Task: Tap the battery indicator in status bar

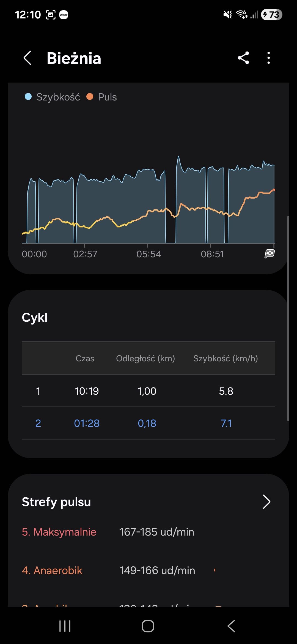Action: 272,15
